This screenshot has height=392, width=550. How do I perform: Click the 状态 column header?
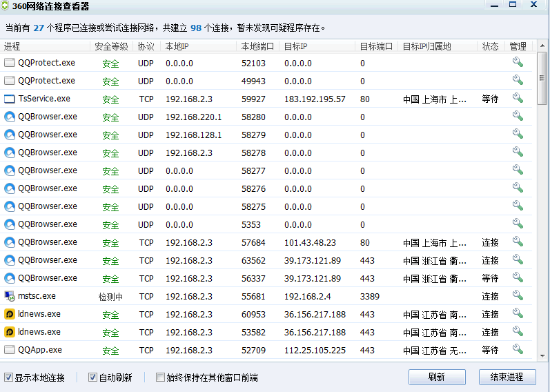pyautogui.click(x=490, y=46)
